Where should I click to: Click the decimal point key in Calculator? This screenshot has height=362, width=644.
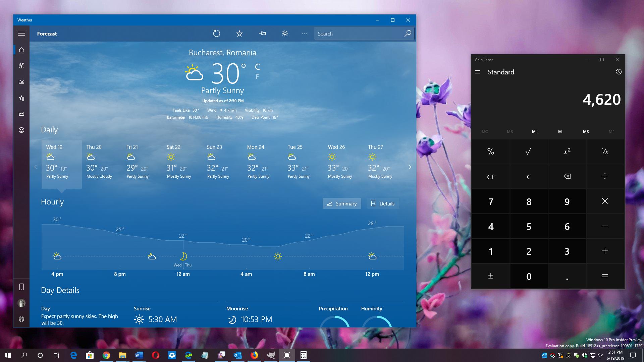click(567, 276)
